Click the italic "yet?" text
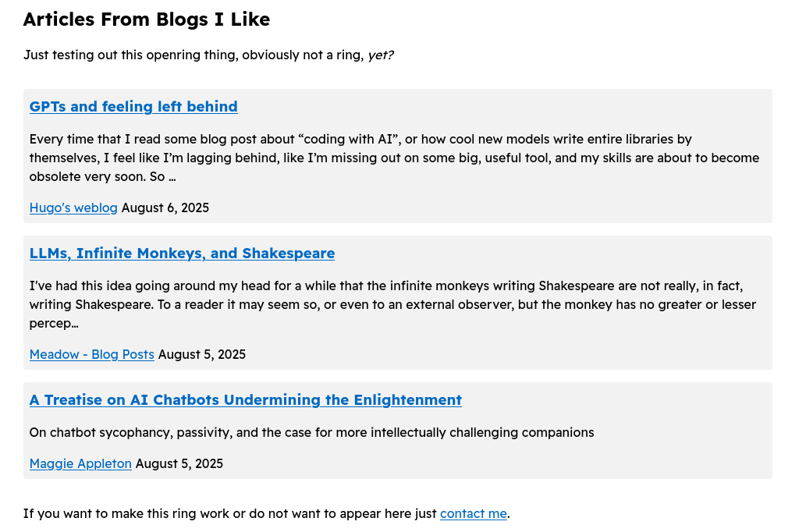This screenshot has width=806, height=532. (381, 55)
